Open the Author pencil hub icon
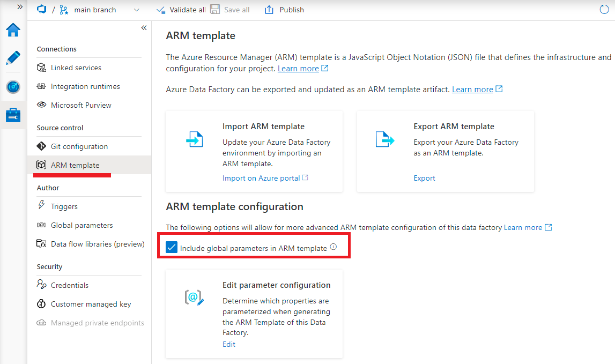615x364 pixels. (x=12, y=58)
